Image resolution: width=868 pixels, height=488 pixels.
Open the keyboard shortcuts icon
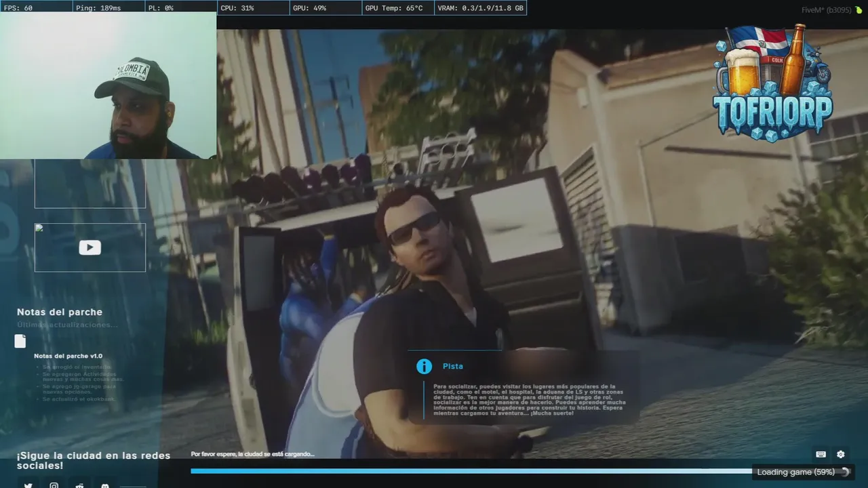pyautogui.click(x=821, y=454)
